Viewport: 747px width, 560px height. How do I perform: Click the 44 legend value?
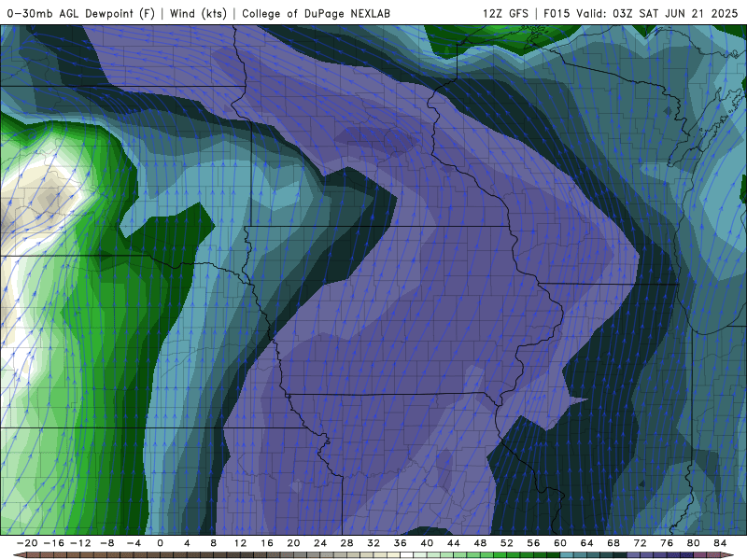click(x=454, y=543)
